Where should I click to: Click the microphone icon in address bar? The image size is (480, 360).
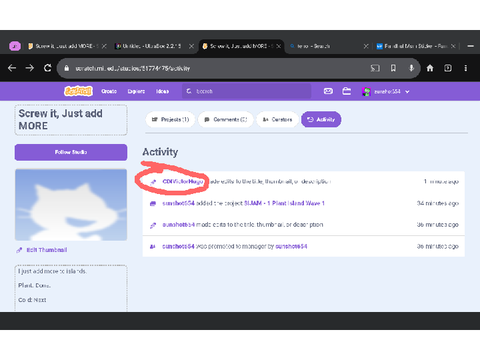(x=412, y=68)
